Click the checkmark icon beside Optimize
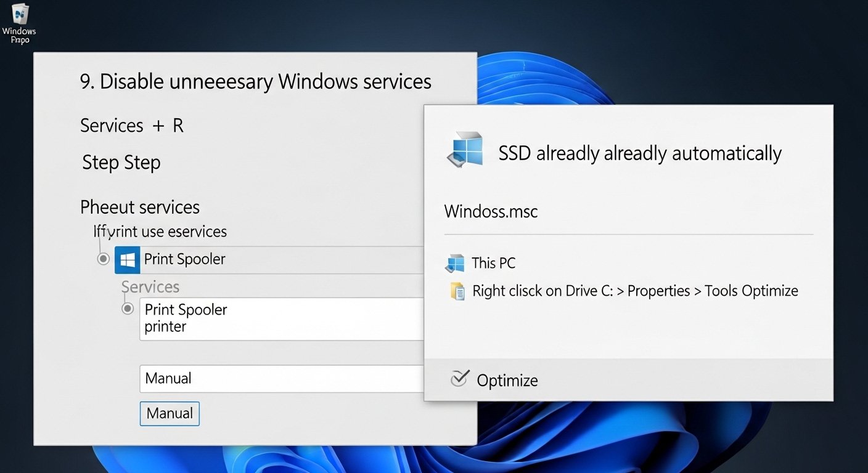 pos(459,378)
